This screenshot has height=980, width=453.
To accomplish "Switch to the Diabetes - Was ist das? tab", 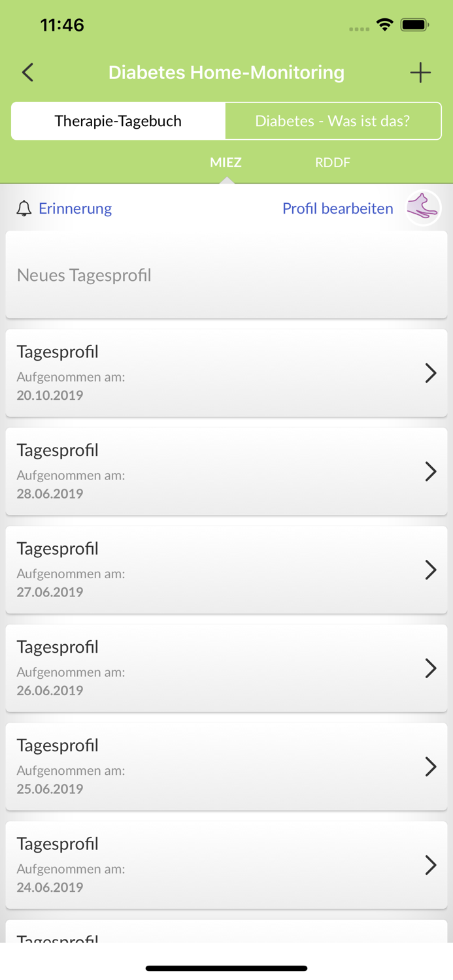I will pyautogui.click(x=333, y=121).
